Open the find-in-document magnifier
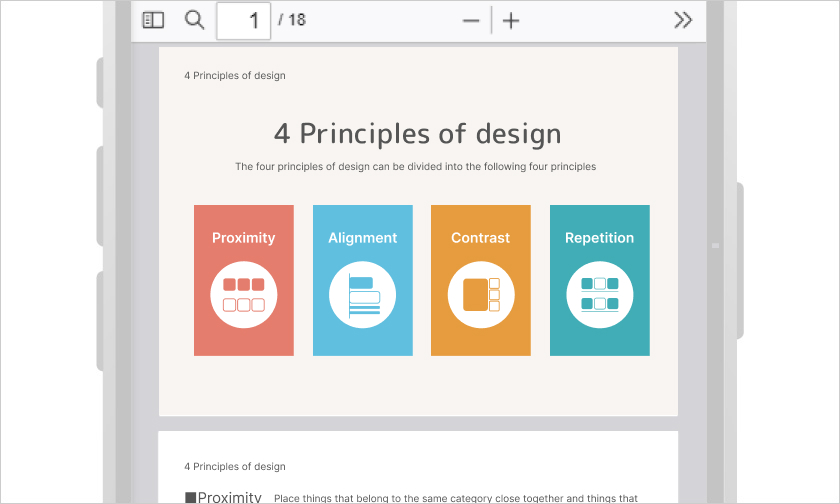Image resolution: width=840 pixels, height=504 pixels. [x=195, y=20]
